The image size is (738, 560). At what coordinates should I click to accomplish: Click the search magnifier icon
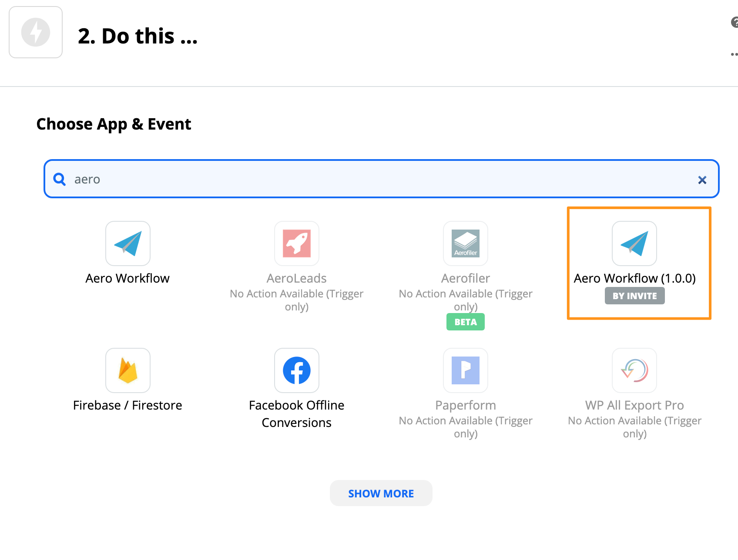click(59, 179)
